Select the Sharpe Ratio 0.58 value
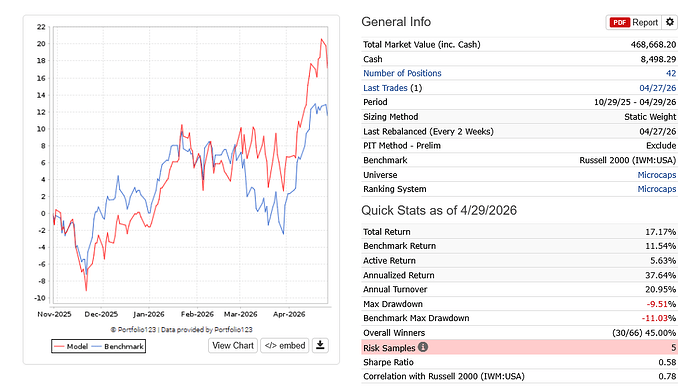The image size is (690, 390). click(x=668, y=362)
